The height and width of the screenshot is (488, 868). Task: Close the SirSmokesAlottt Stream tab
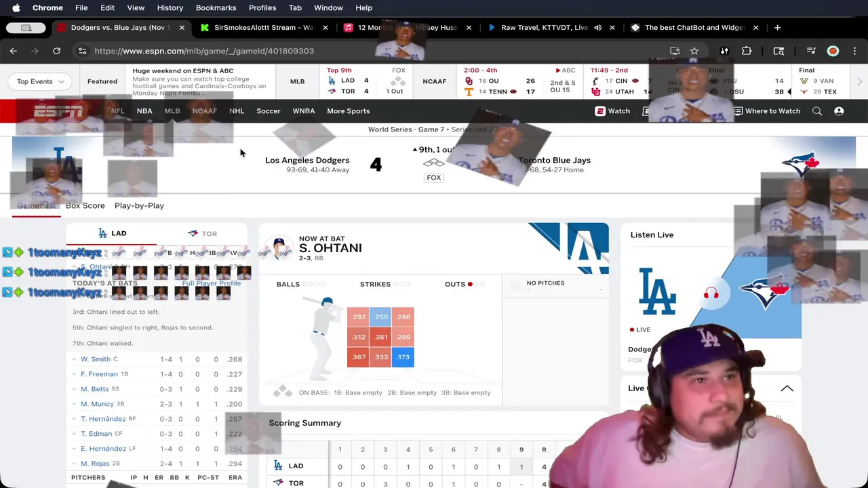(x=325, y=28)
